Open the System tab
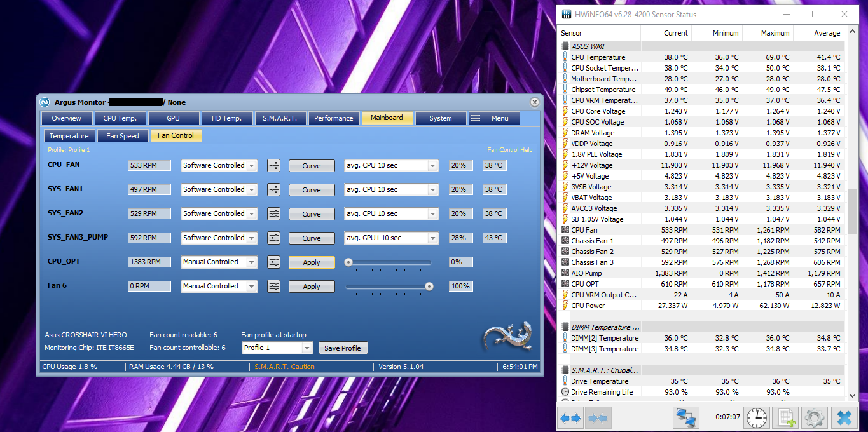 tap(441, 118)
